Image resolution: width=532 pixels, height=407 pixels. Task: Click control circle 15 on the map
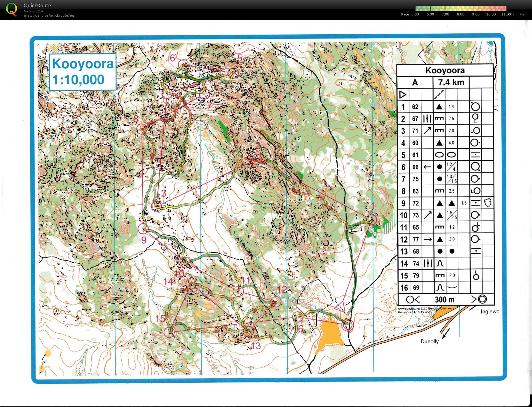click(x=169, y=331)
